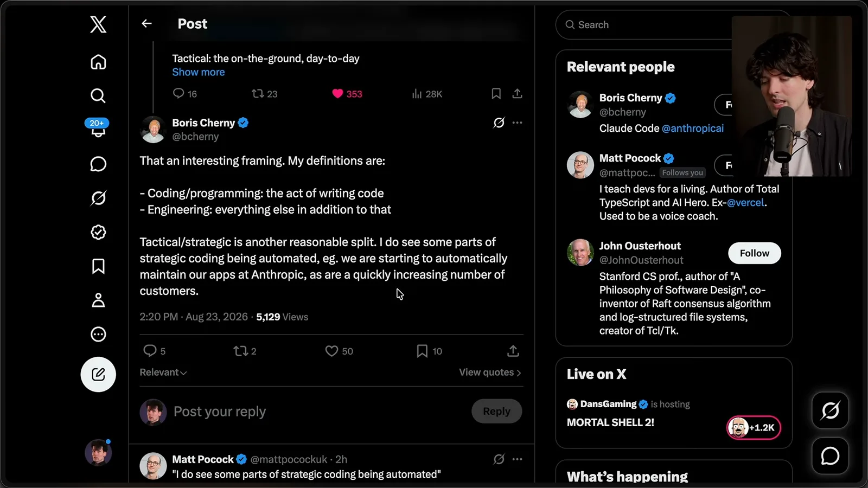Open the Explore search icon in sidebar
The image size is (868, 488).
click(98, 96)
